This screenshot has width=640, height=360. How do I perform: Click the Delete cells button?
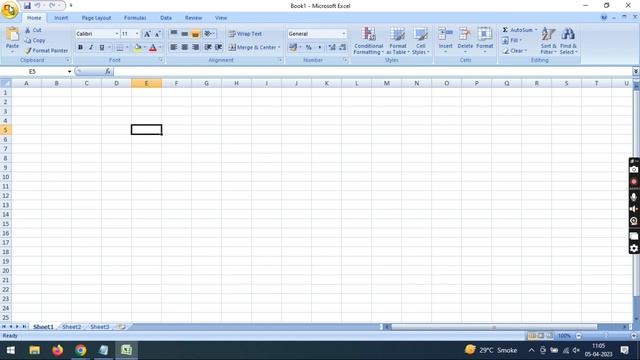[x=465, y=40]
